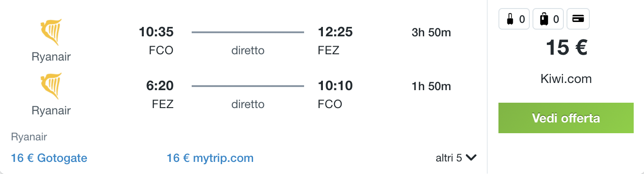Open the 16 € Gotogate offer link

pyautogui.click(x=49, y=158)
